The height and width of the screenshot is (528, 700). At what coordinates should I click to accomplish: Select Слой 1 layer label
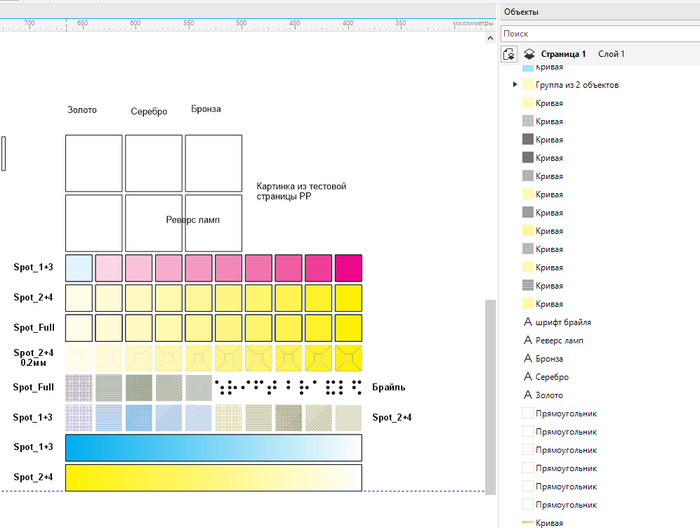point(611,54)
